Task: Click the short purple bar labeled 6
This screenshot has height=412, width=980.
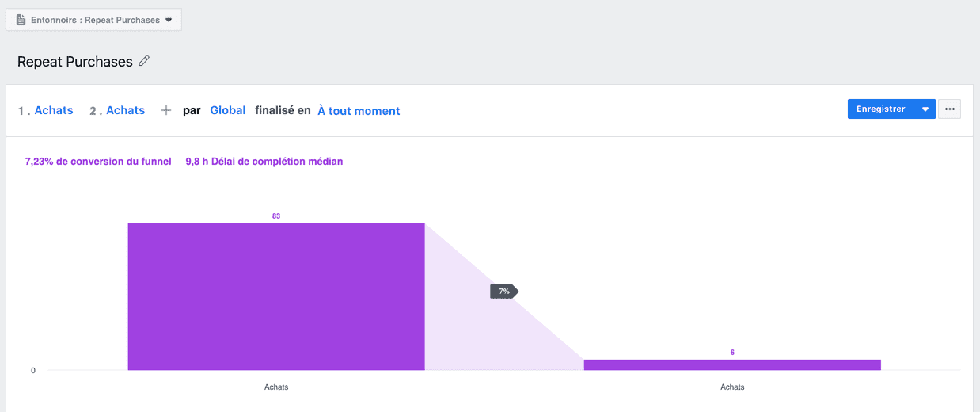Action: tap(732, 364)
